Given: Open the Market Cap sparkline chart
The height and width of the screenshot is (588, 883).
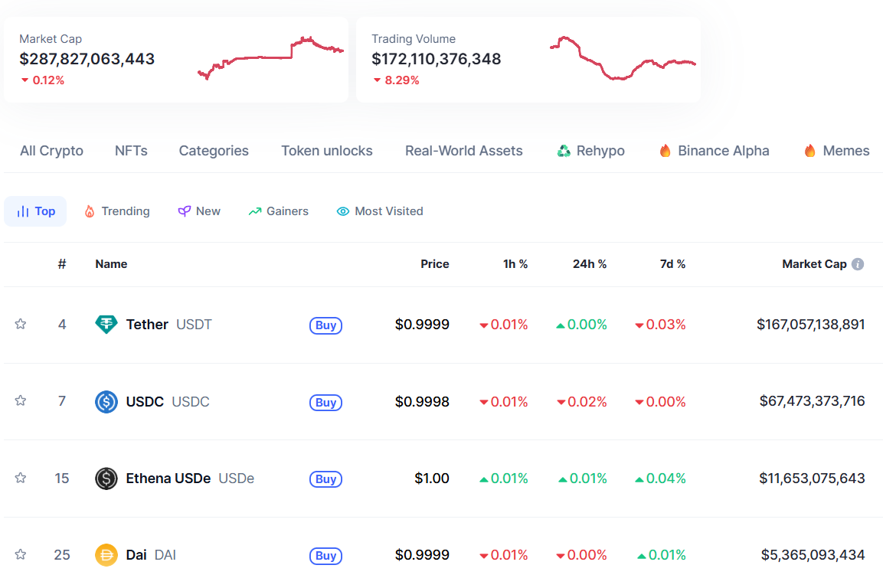Looking at the screenshot, I should pos(271,58).
